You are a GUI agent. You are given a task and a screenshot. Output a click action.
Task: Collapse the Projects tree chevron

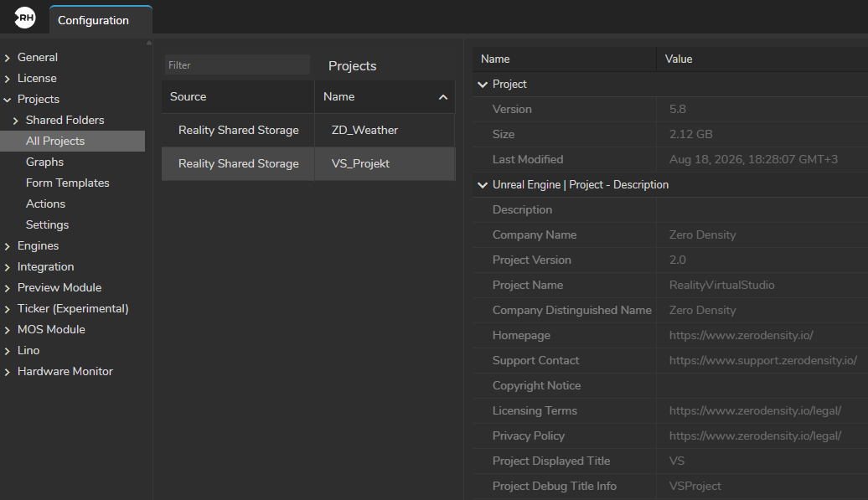coord(8,100)
